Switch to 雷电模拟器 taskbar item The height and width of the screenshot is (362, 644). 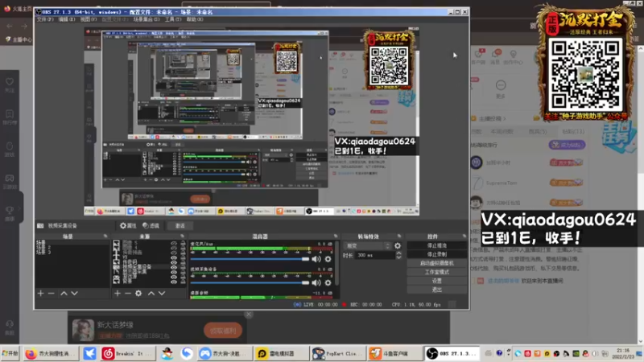[281, 353]
